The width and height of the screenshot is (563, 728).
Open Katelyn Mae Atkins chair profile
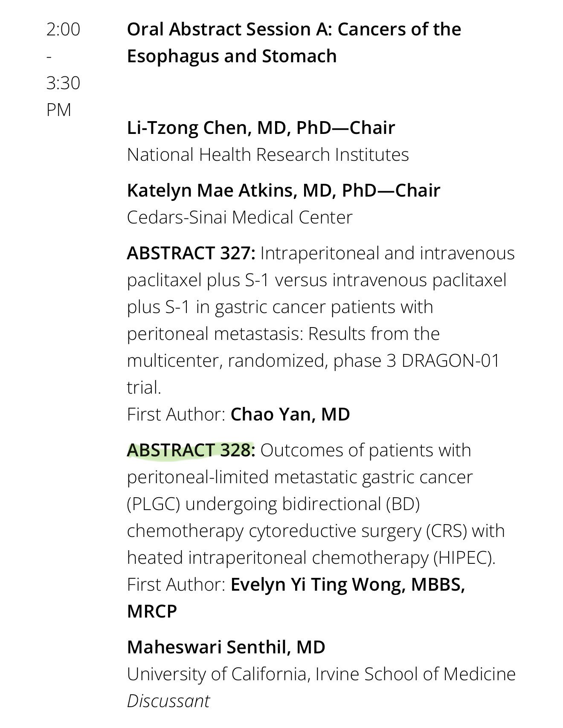pyautogui.click(x=283, y=190)
